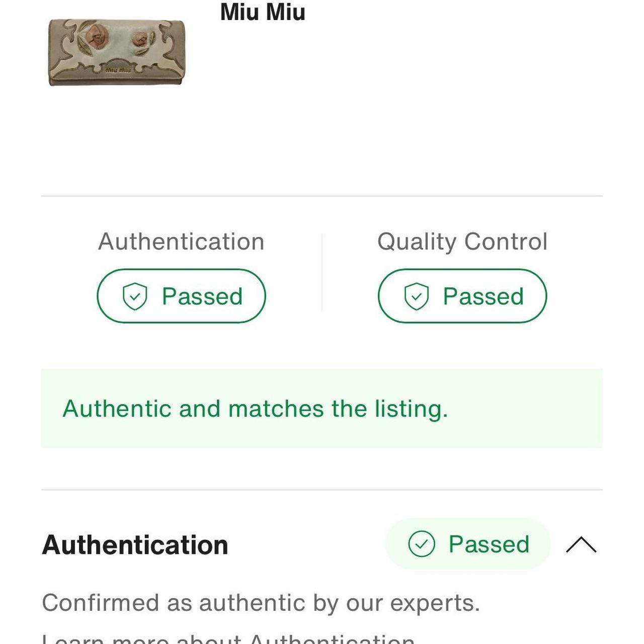The height and width of the screenshot is (644, 644).
Task: Click the bold Authentication section heading
Action: (x=135, y=545)
